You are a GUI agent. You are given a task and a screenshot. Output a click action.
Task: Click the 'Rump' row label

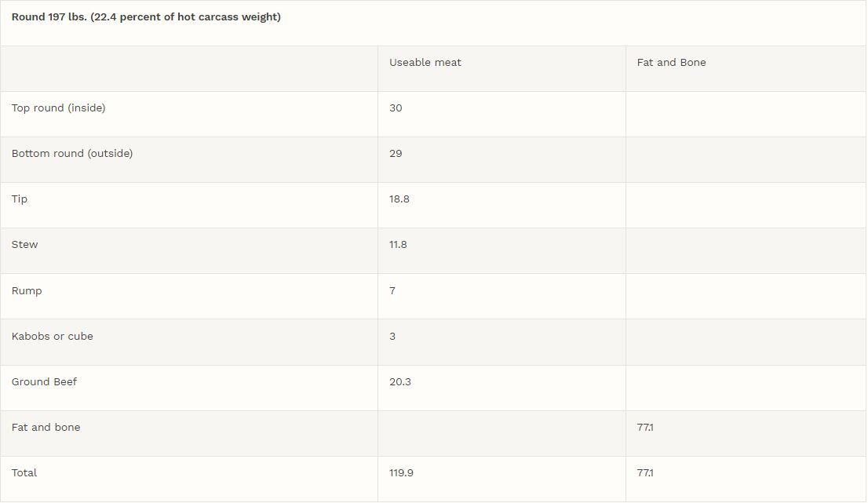click(27, 291)
